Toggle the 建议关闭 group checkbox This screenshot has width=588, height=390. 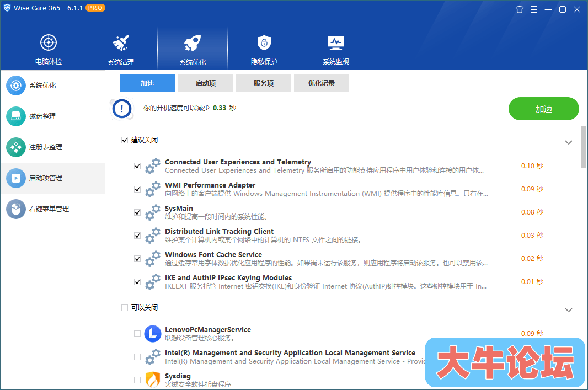tap(125, 140)
